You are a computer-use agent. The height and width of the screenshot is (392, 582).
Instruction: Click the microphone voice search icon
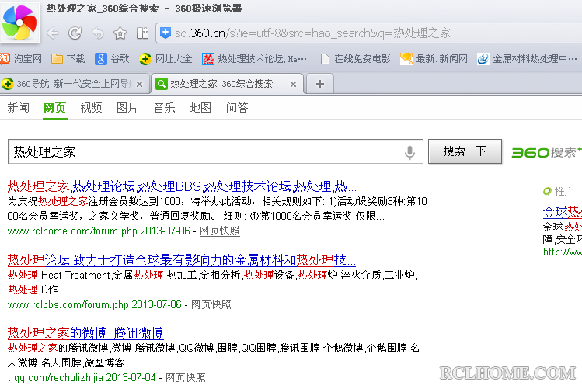409,152
